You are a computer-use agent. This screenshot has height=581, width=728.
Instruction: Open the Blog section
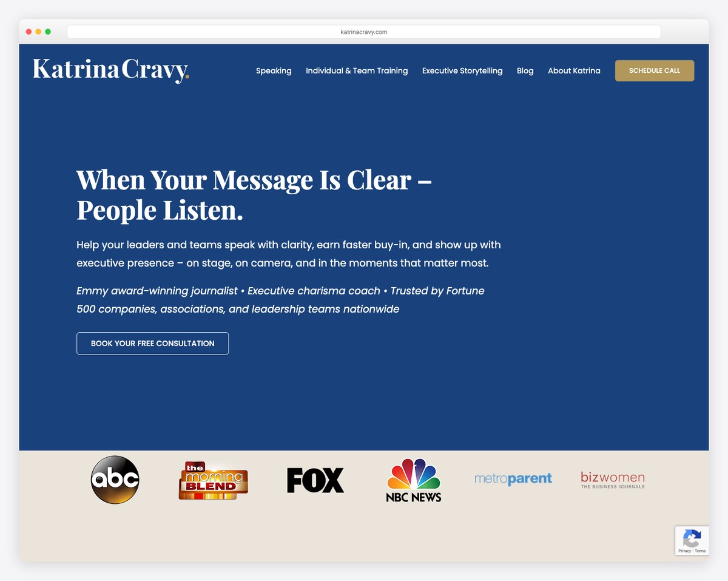coord(525,70)
